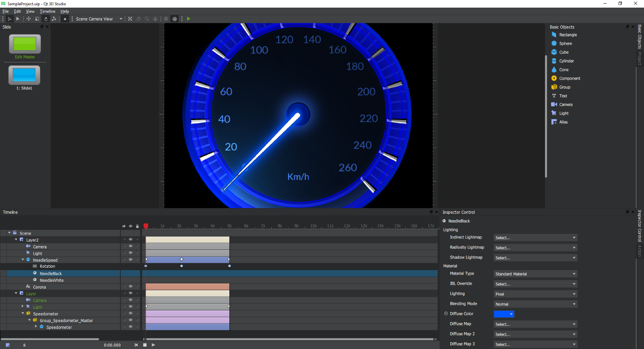Open the Material Type dropdown
This screenshot has height=349, width=644.
point(535,274)
